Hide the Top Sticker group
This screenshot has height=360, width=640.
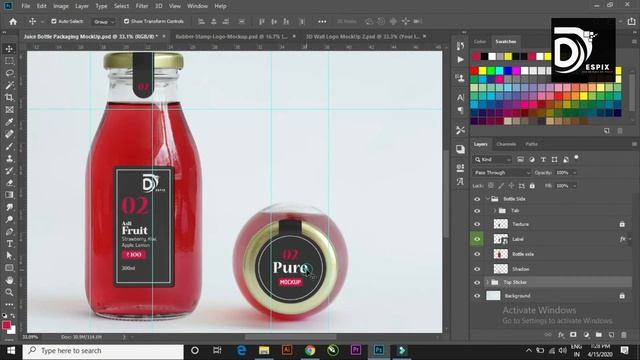click(x=477, y=282)
